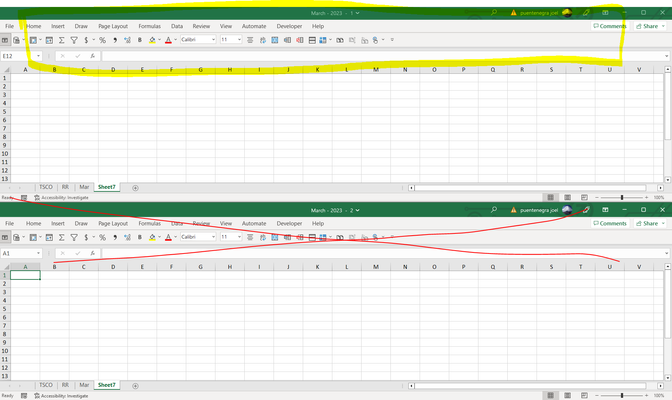This screenshot has height=400, width=672.
Task: Click the pen icon in top window title bar
Action: tap(586, 12)
